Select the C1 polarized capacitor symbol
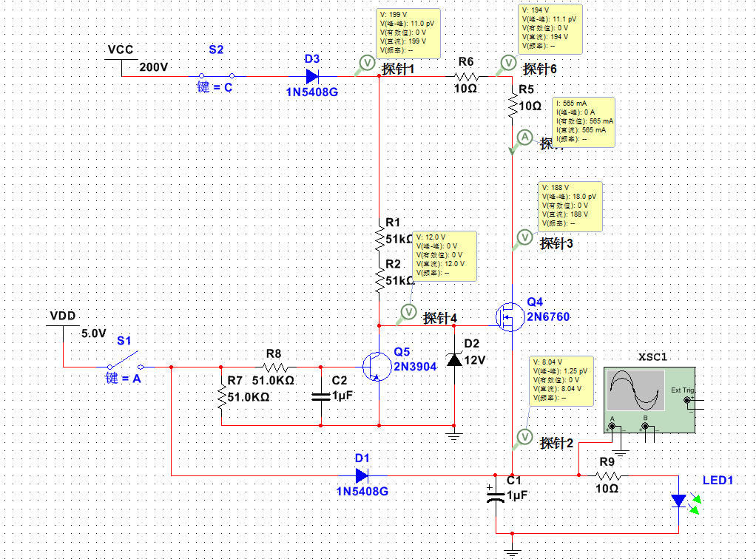 pyautogui.click(x=496, y=495)
